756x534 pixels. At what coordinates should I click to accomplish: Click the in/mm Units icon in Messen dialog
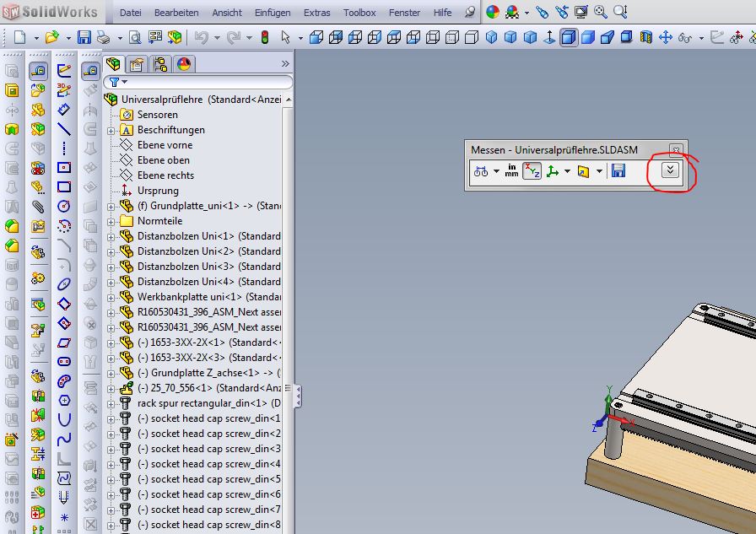pyautogui.click(x=511, y=170)
